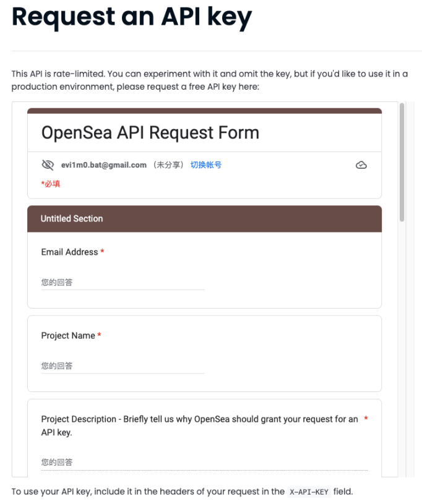Click into the Project Description answer field

pos(204,463)
